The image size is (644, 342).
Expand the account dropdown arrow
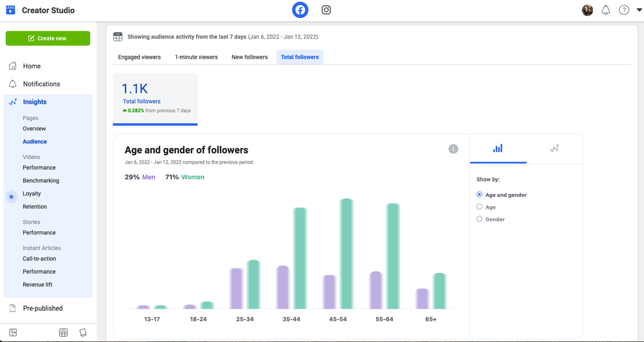point(639,10)
